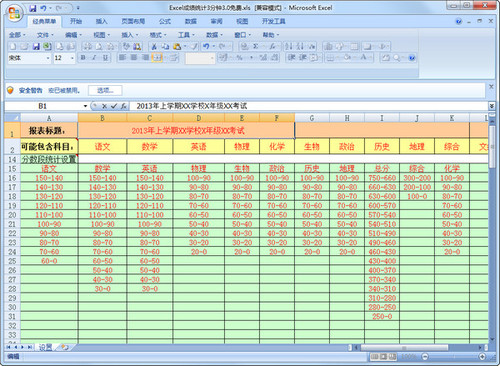The height and width of the screenshot is (366, 500).
Task: Click the zoom slider in status bar
Action: 453,357
